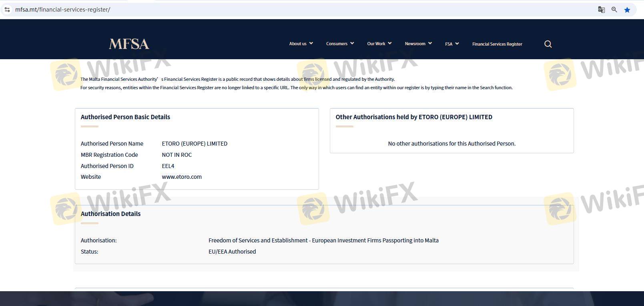This screenshot has width=644, height=306.
Task: Open the MFSA site search icon
Action: click(x=548, y=44)
